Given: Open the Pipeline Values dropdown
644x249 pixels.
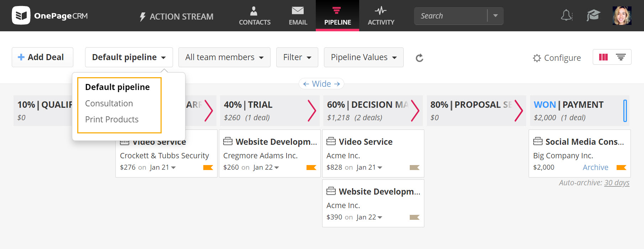Looking at the screenshot, I should coord(364,57).
